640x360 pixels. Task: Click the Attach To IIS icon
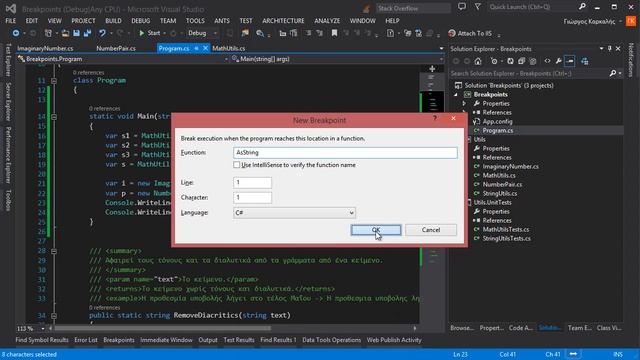[x=451, y=33]
